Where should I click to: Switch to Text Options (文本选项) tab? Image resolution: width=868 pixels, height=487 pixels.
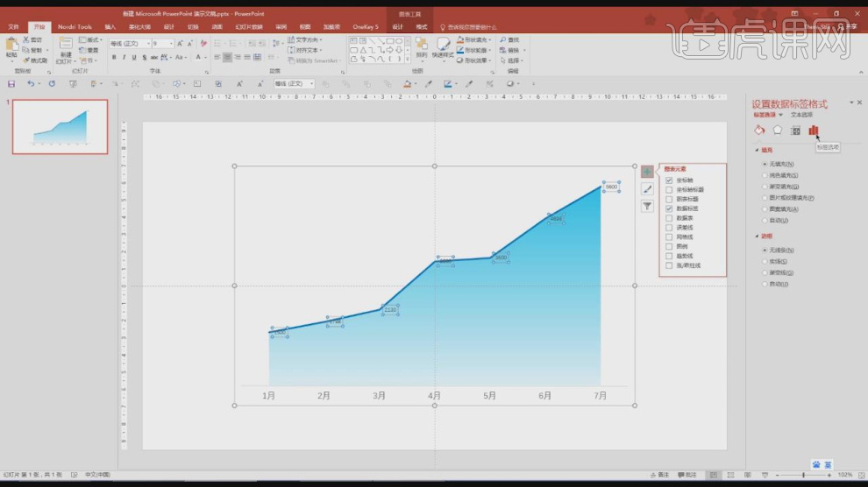pyautogui.click(x=801, y=115)
